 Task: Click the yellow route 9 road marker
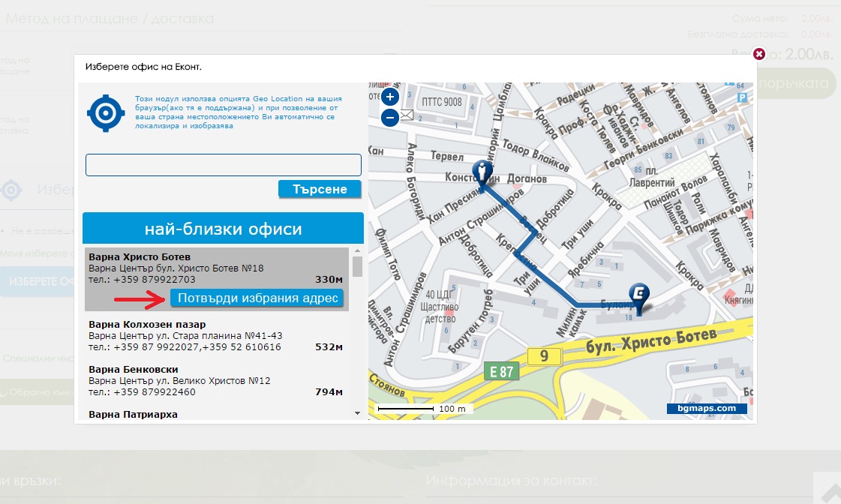coord(543,355)
